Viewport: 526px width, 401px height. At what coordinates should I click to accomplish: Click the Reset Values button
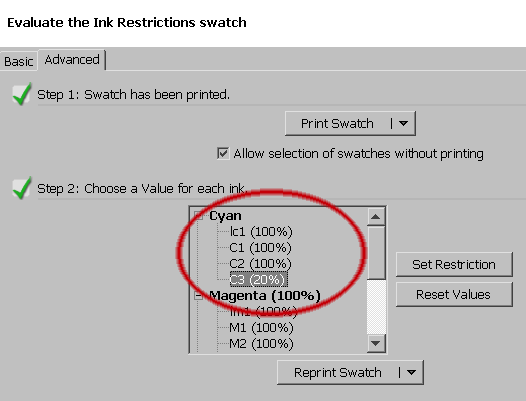pyautogui.click(x=454, y=294)
